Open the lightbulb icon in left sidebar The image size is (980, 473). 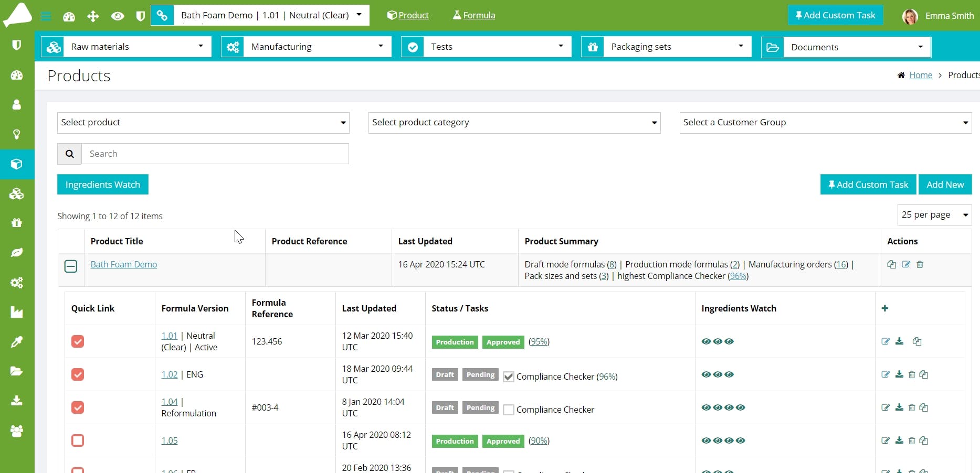[x=17, y=134]
